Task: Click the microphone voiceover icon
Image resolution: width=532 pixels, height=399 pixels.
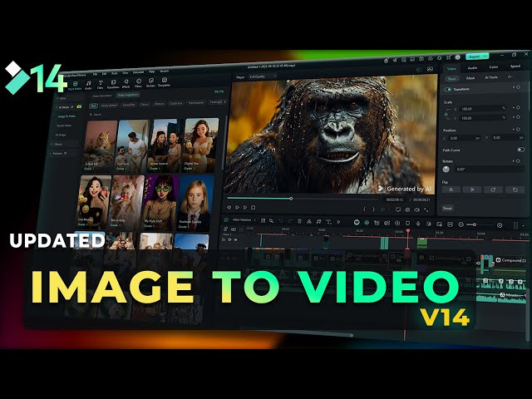Action: [418, 224]
